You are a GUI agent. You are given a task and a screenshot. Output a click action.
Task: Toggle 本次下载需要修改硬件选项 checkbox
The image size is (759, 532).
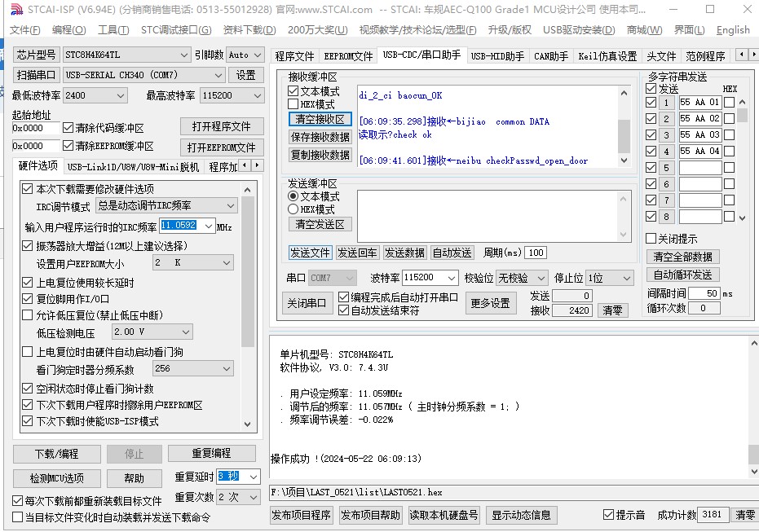tap(28, 189)
